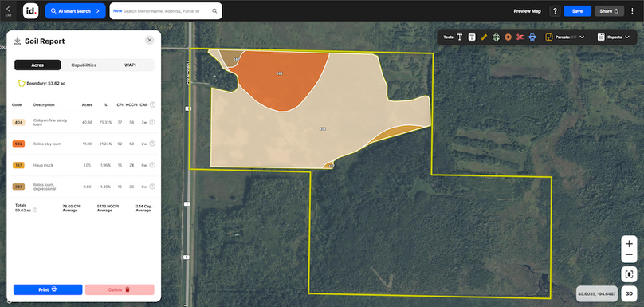
Task: Click help icon for Roliss clay loam
Action: (x=152, y=144)
